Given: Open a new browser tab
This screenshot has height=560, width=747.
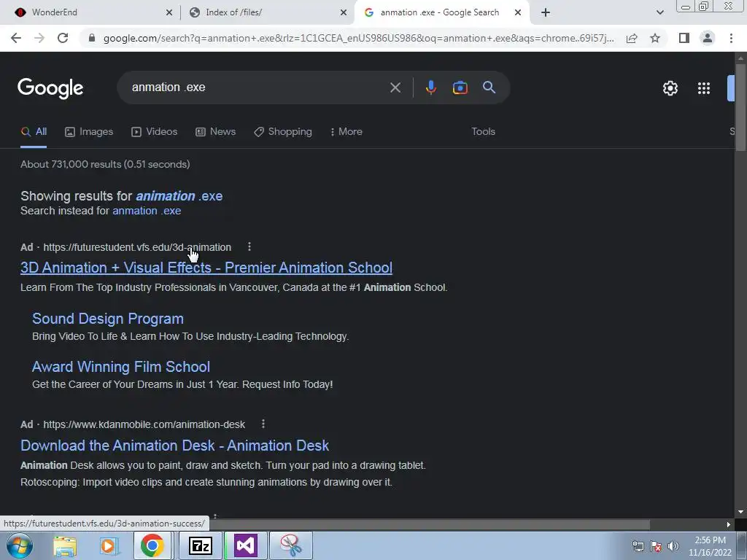Looking at the screenshot, I should tap(546, 12).
